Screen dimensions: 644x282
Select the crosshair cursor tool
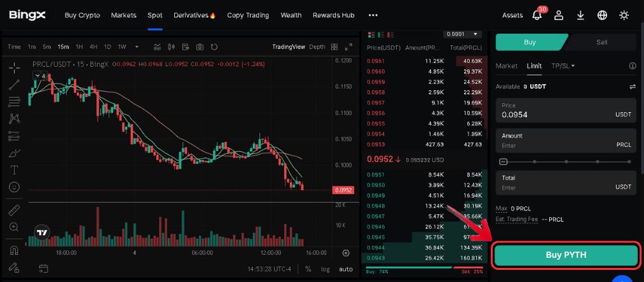tap(15, 68)
